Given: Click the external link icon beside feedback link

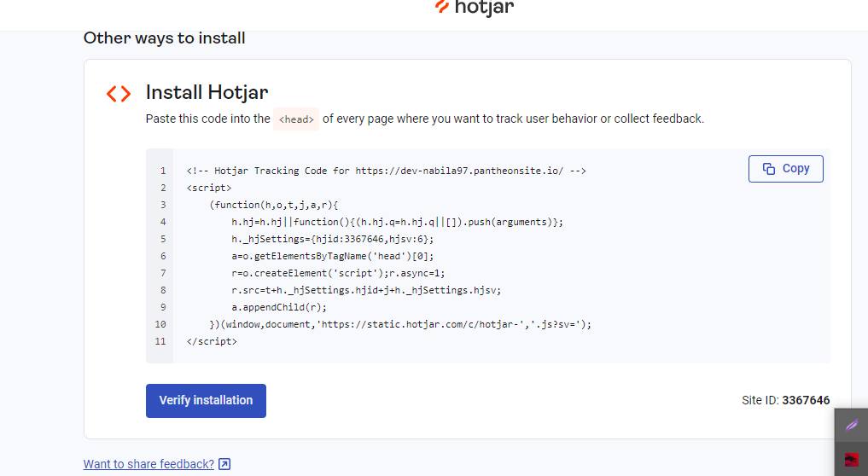Looking at the screenshot, I should click(x=224, y=464).
